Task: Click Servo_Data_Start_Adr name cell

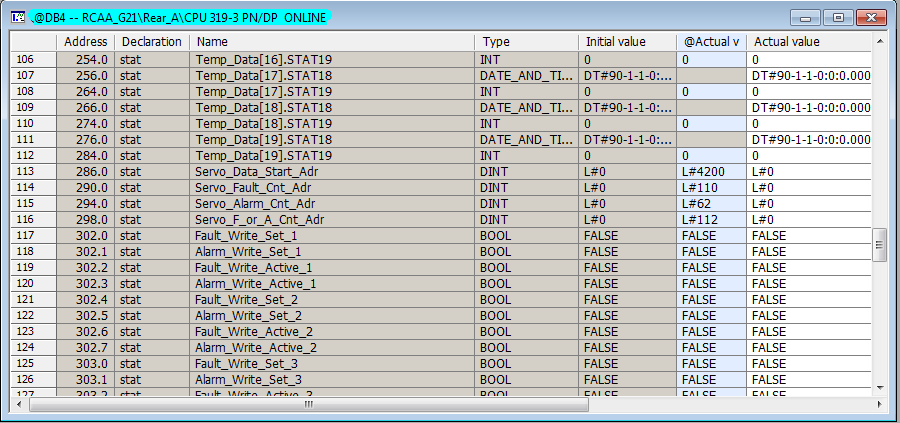Action: (332, 172)
